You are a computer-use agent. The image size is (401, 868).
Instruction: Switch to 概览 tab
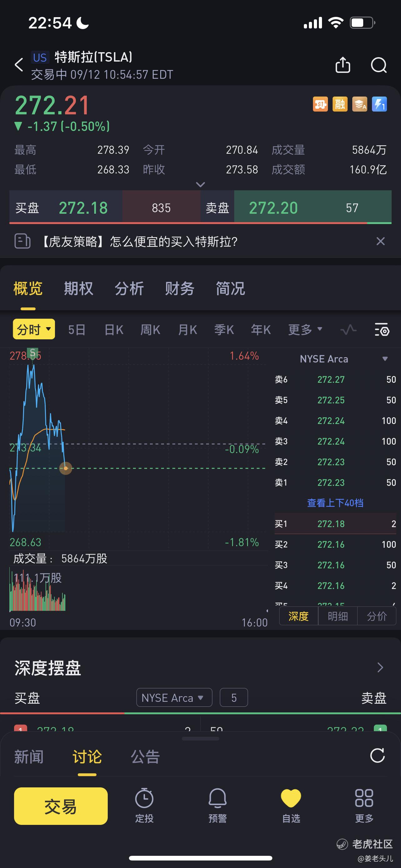tap(28, 289)
